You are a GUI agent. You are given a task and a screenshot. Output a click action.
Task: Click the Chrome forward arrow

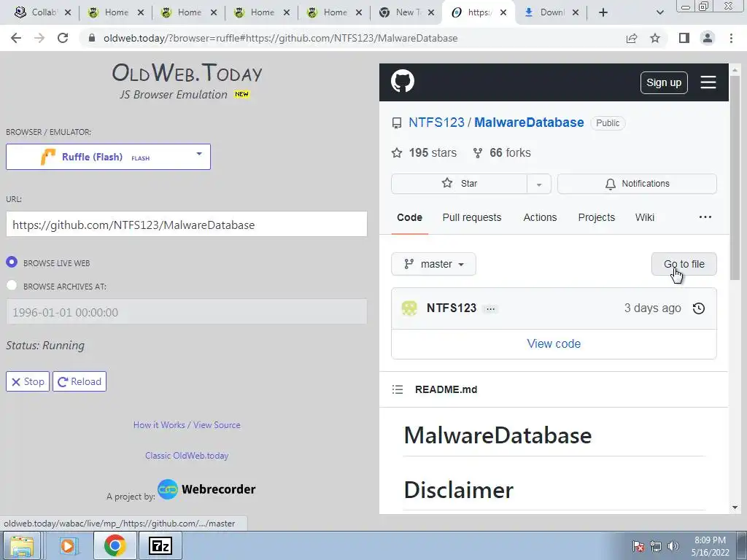39,38
